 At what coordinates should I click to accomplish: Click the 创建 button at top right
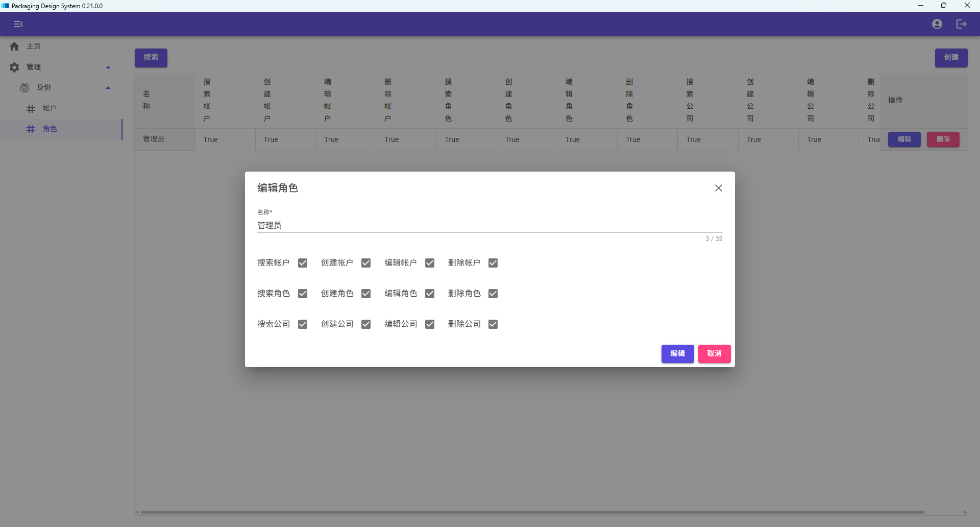(x=951, y=58)
